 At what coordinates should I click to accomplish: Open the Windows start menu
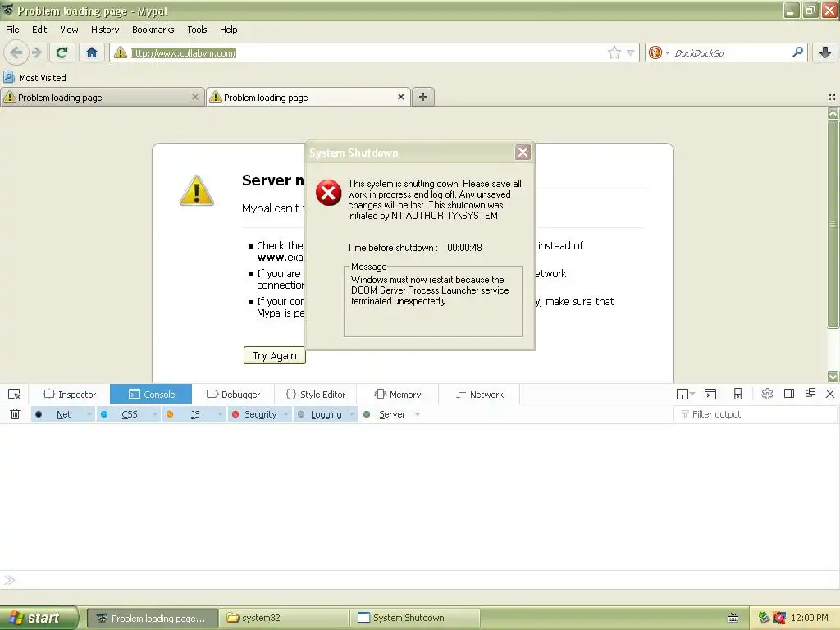pyautogui.click(x=39, y=618)
